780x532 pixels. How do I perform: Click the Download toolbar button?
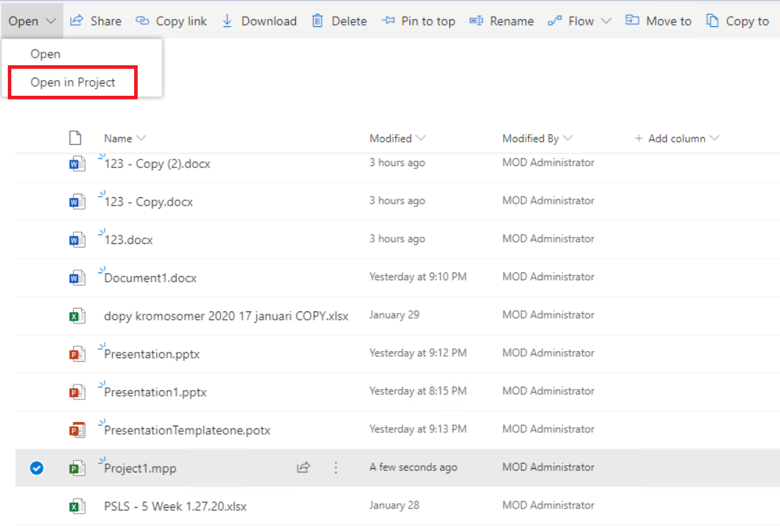click(x=260, y=21)
